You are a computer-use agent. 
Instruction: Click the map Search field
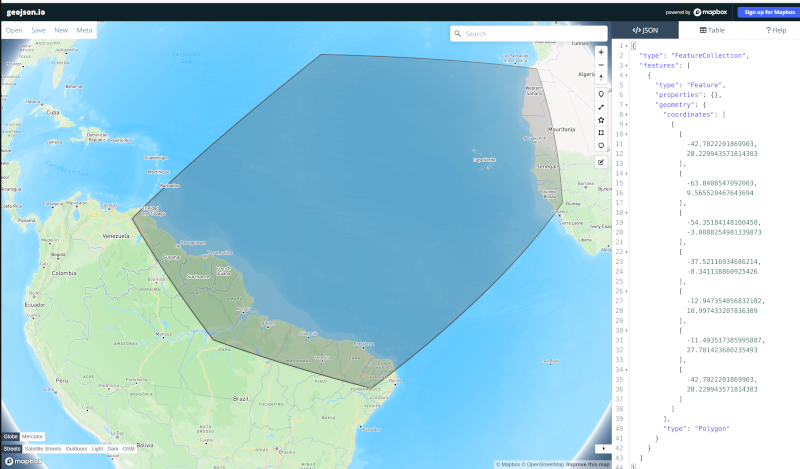point(529,34)
